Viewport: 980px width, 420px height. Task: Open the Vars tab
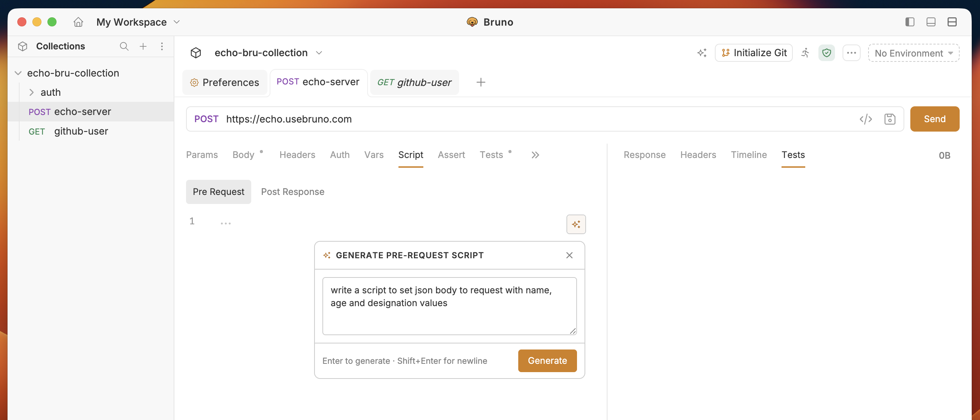pos(374,155)
